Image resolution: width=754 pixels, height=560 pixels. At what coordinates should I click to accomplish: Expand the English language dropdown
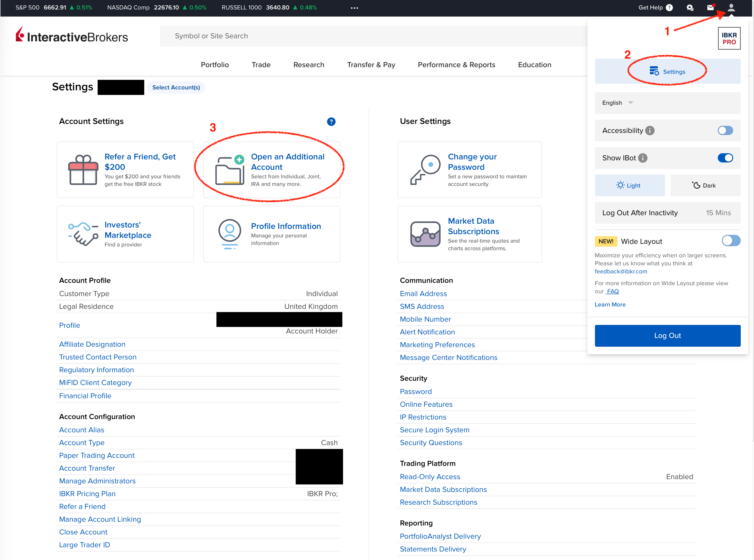(617, 103)
